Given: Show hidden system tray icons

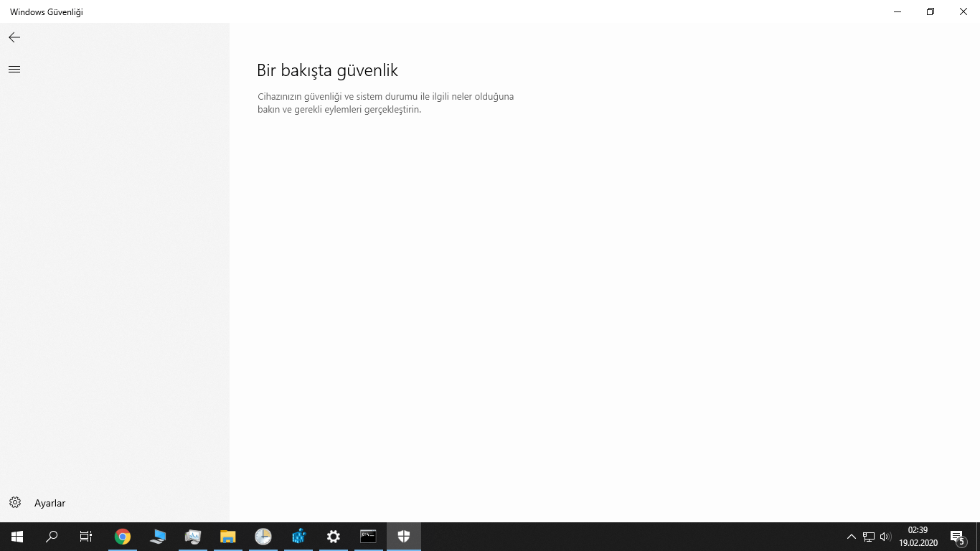Looking at the screenshot, I should tap(852, 536).
